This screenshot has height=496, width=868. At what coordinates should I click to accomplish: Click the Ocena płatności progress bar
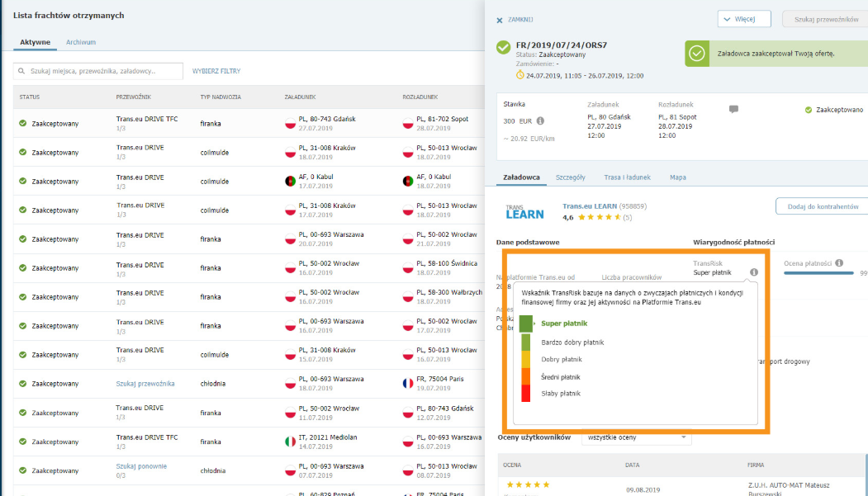point(818,273)
